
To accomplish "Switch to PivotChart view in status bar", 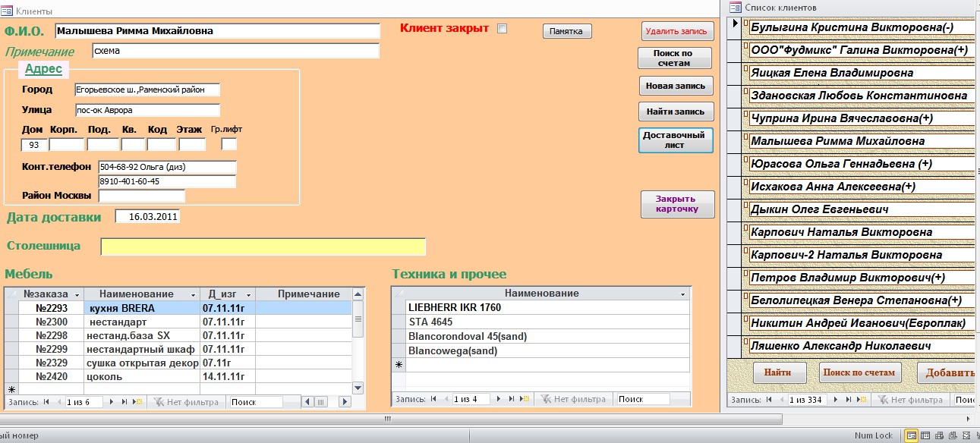I will point(952,436).
